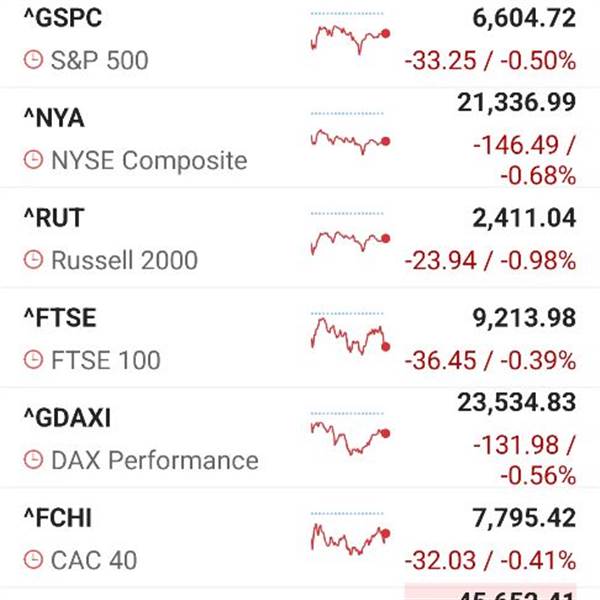The width and height of the screenshot is (600, 600).
Task: Click the clock icon beside FTSE 100
Action: (33, 360)
